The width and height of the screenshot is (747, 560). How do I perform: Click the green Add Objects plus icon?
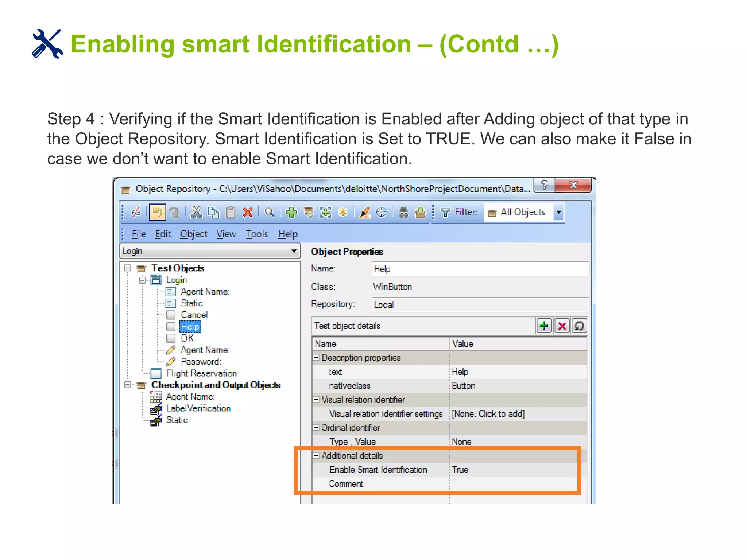click(291, 212)
